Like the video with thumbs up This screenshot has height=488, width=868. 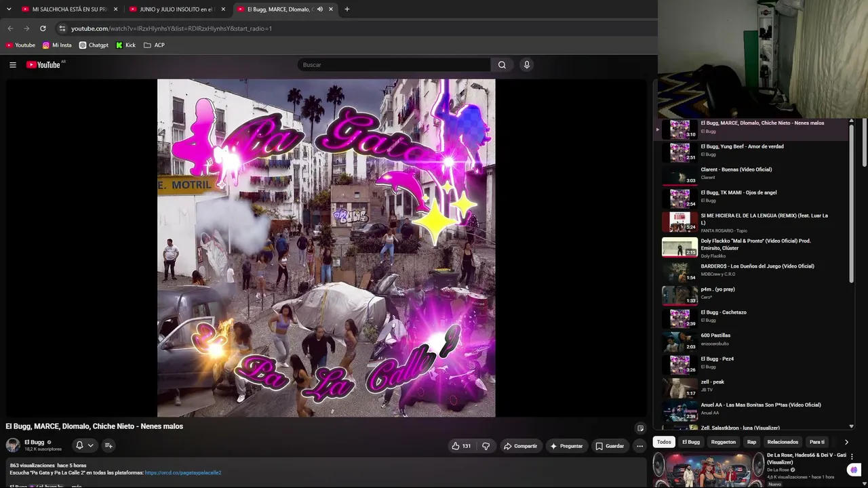tap(461, 446)
